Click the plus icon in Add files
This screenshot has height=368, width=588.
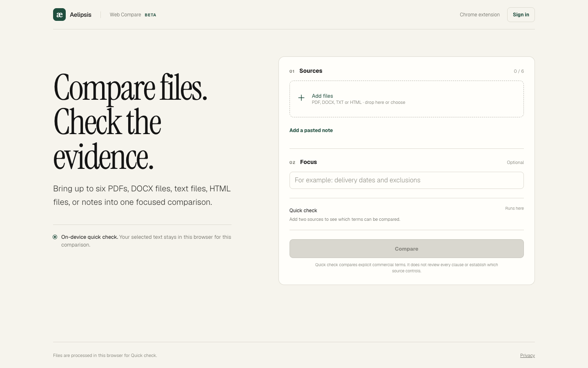[301, 98]
